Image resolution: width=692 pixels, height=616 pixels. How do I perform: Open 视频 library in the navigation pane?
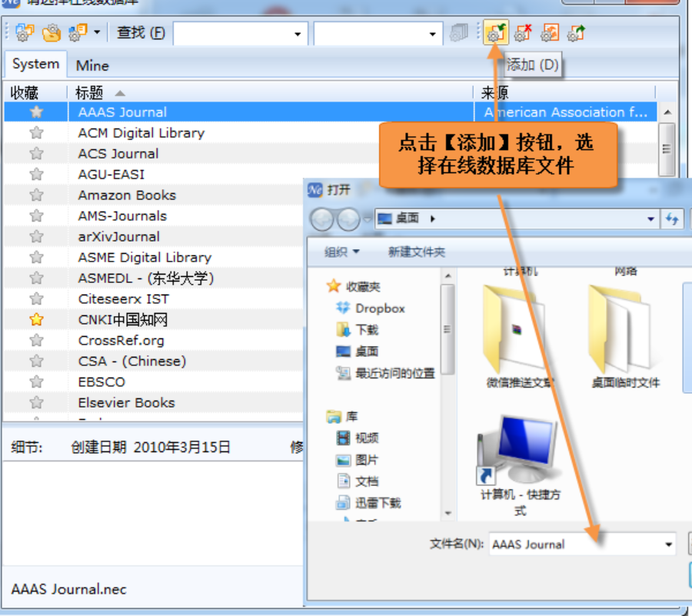pos(358,438)
